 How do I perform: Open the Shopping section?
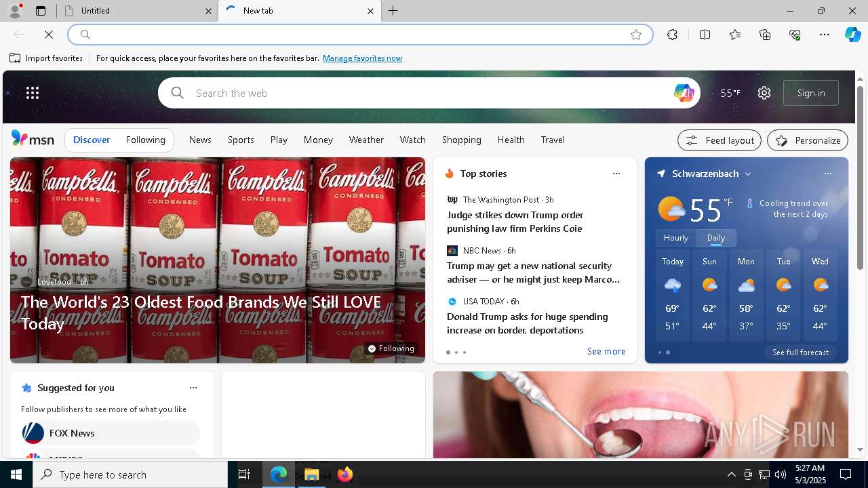462,140
